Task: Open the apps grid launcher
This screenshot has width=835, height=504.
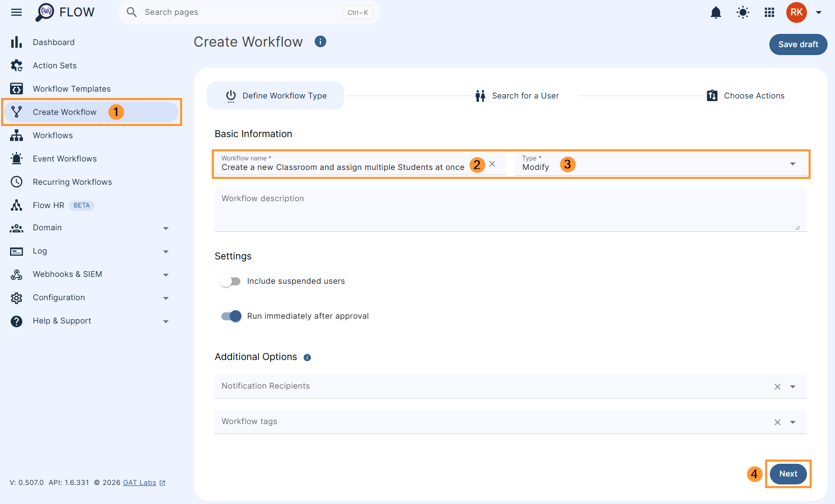Action: tap(770, 12)
